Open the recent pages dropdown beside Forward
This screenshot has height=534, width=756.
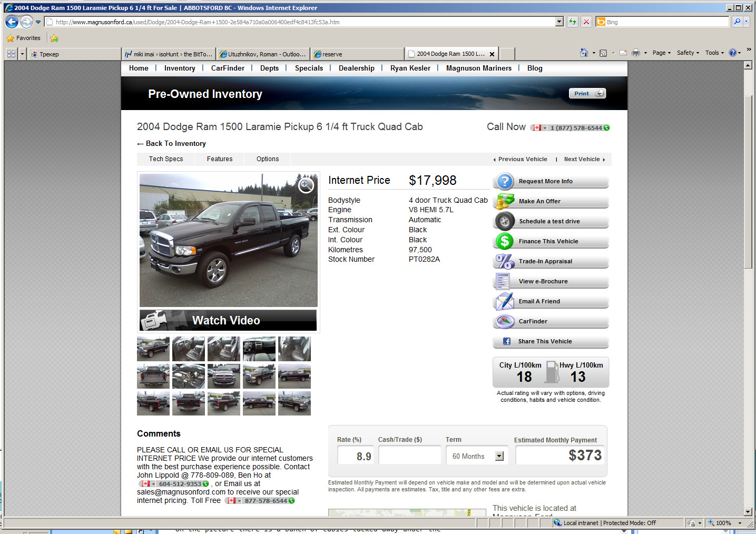coord(38,22)
